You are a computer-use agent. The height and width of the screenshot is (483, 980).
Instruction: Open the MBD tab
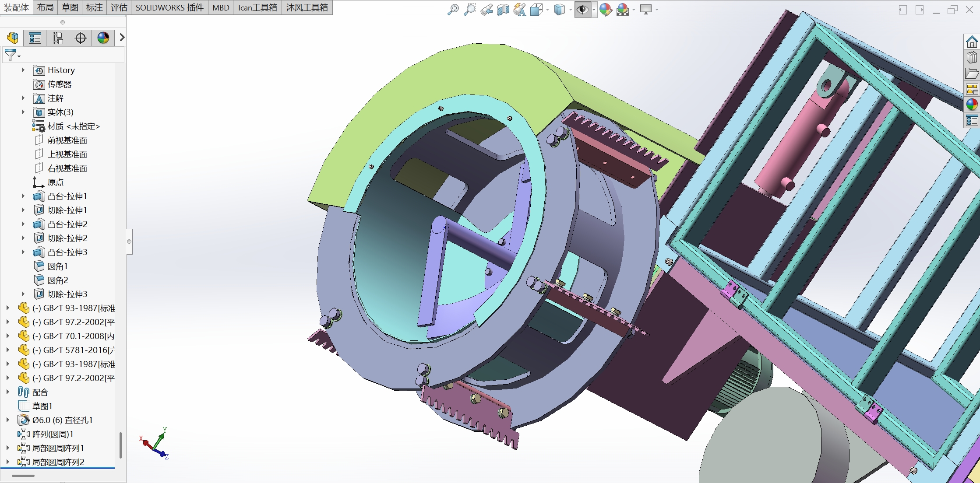pyautogui.click(x=221, y=7)
